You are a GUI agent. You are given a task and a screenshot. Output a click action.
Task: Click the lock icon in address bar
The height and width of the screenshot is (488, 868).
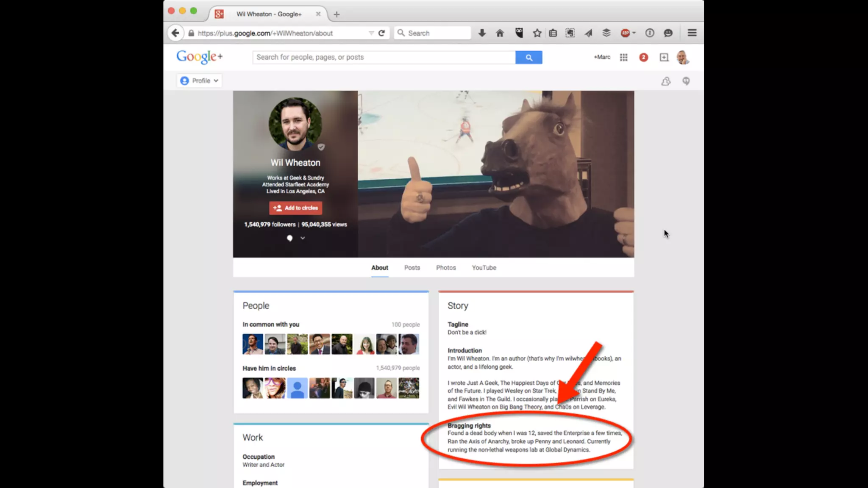pyautogui.click(x=191, y=33)
